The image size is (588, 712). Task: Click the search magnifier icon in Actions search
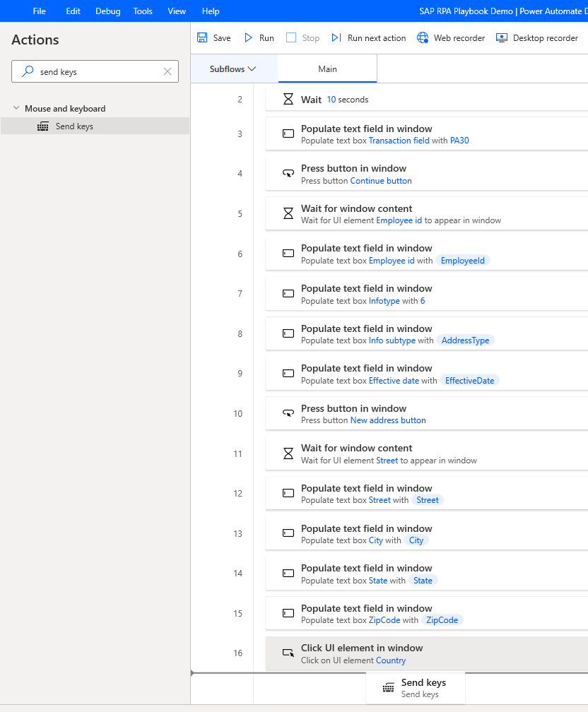pyautogui.click(x=28, y=71)
